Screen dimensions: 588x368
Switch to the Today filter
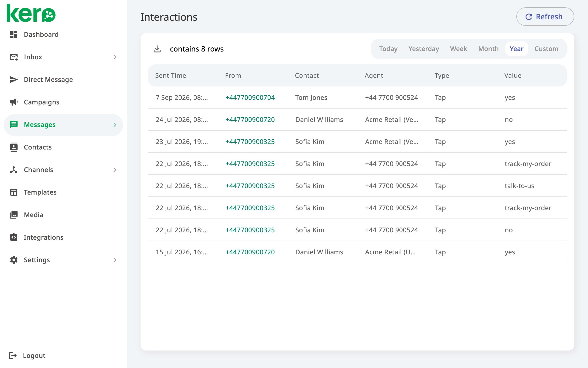tap(388, 49)
